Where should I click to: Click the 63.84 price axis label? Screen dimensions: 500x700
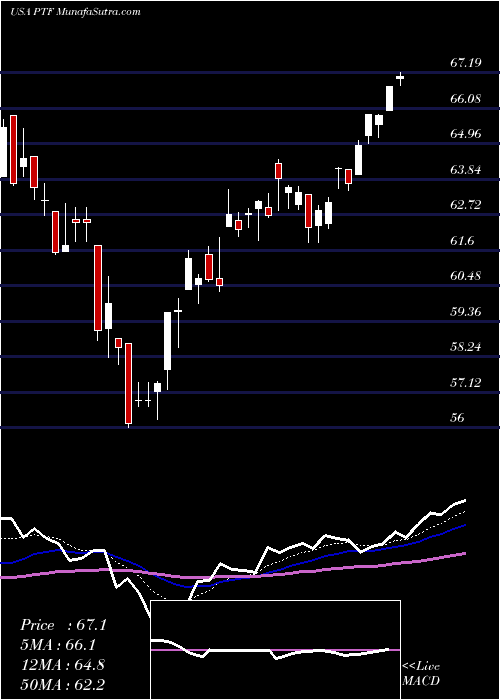click(466, 170)
